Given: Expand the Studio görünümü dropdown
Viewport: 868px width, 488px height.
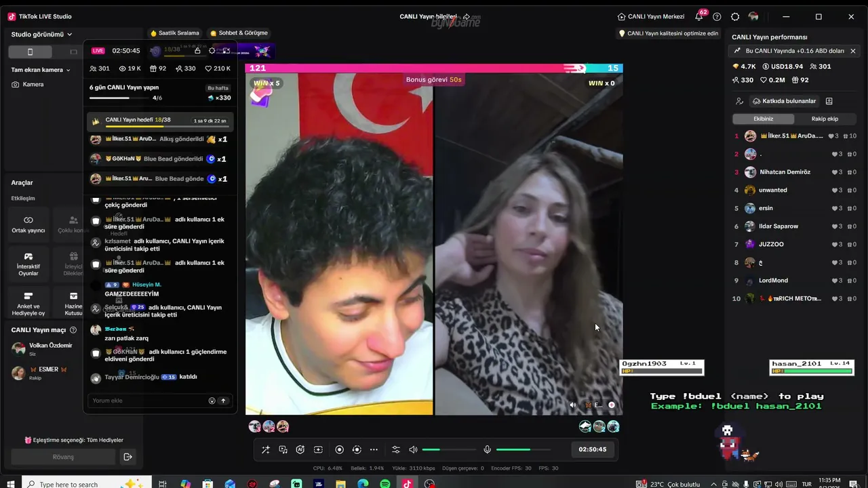Looking at the screenshot, I should click(x=42, y=34).
